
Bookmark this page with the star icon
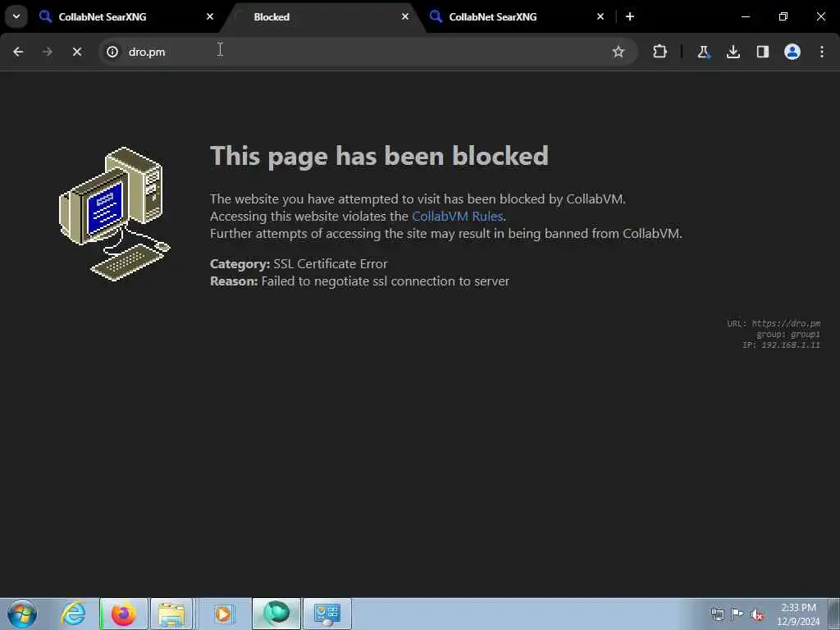(619, 52)
